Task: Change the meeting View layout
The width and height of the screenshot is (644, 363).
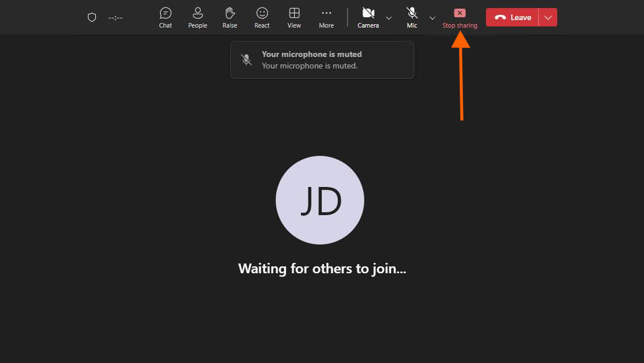Action: [294, 18]
